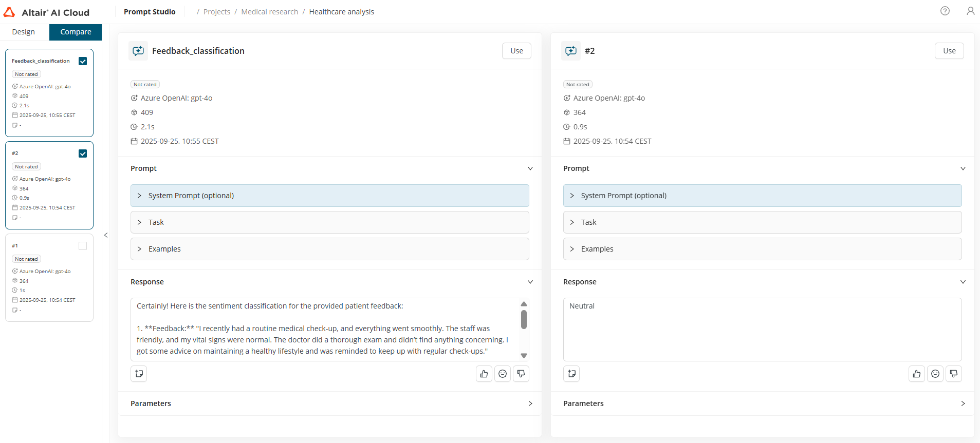
Task: Expand Parameters section in Feedback_classification panel
Action: (329, 403)
